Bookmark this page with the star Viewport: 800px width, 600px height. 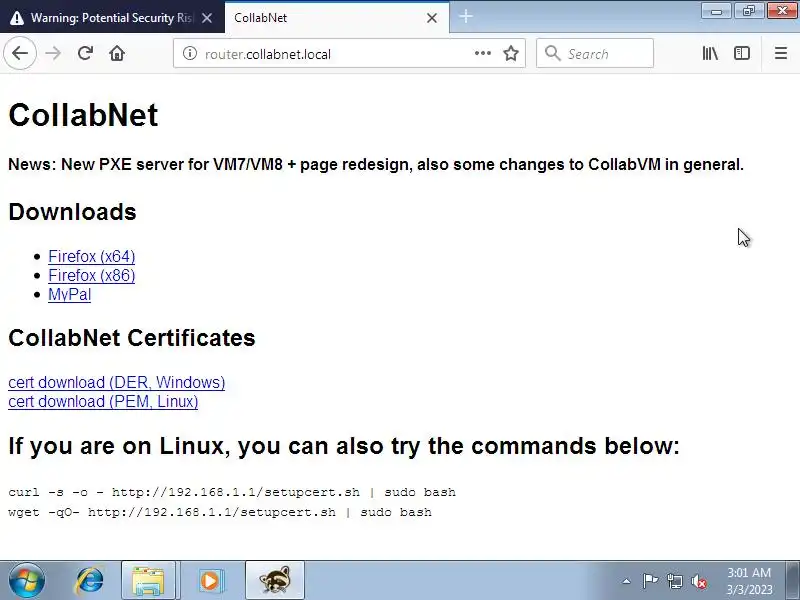coord(511,53)
